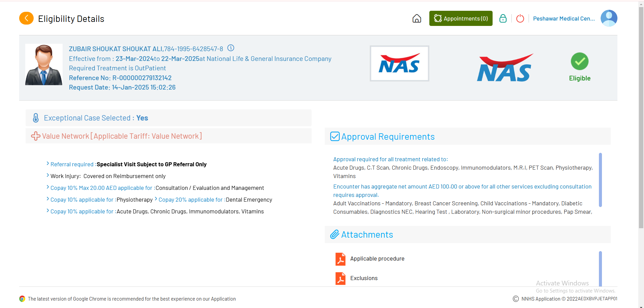Click the framed NAS logo image
Image resolution: width=644 pixels, height=308 pixels.
click(399, 64)
